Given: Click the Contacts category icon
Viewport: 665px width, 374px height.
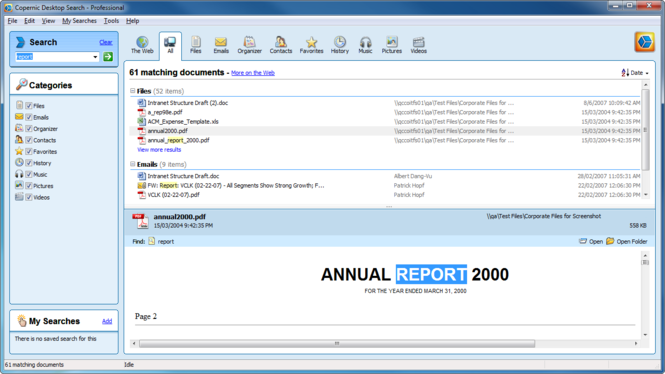Looking at the screenshot, I should (x=20, y=140).
